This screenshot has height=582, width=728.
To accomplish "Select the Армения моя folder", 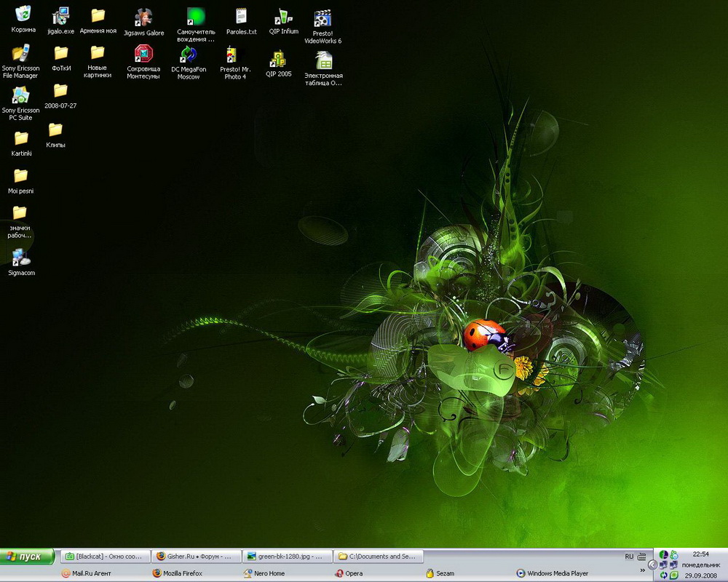I will click(x=98, y=16).
